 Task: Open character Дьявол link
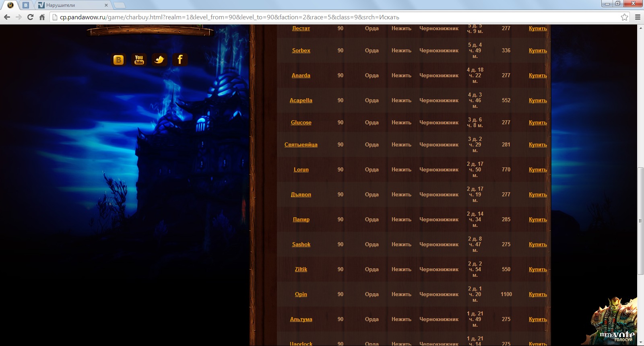(x=301, y=194)
